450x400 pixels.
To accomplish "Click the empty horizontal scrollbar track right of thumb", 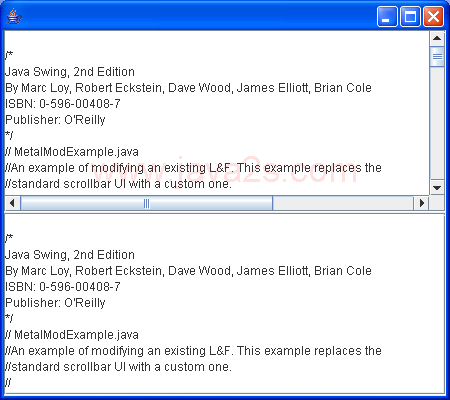I will [343, 203].
